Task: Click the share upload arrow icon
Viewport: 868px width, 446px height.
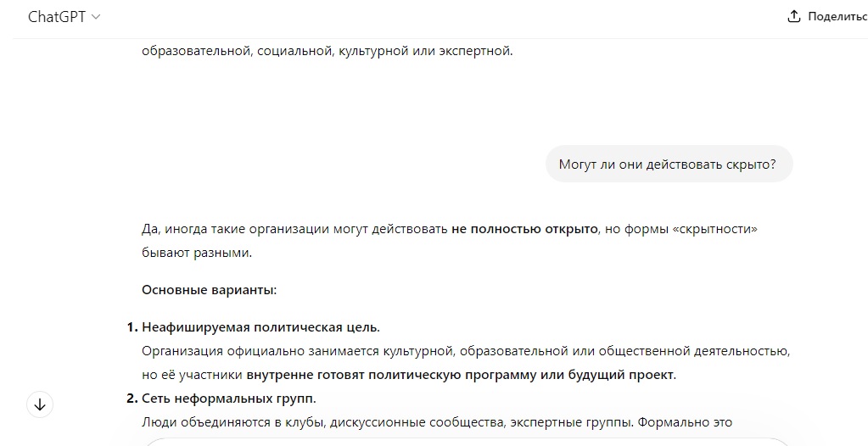Action: coord(794,17)
